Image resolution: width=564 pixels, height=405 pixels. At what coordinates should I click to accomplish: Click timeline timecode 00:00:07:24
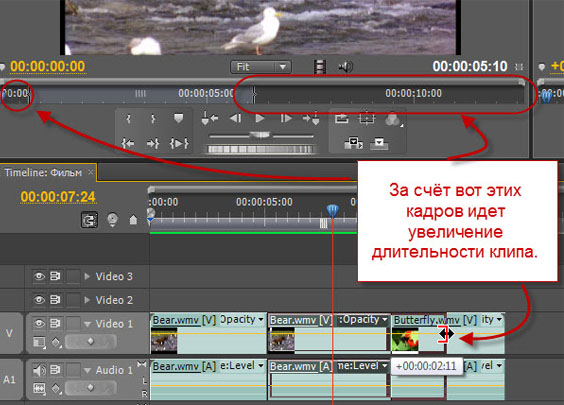click(x=58, y=197)
